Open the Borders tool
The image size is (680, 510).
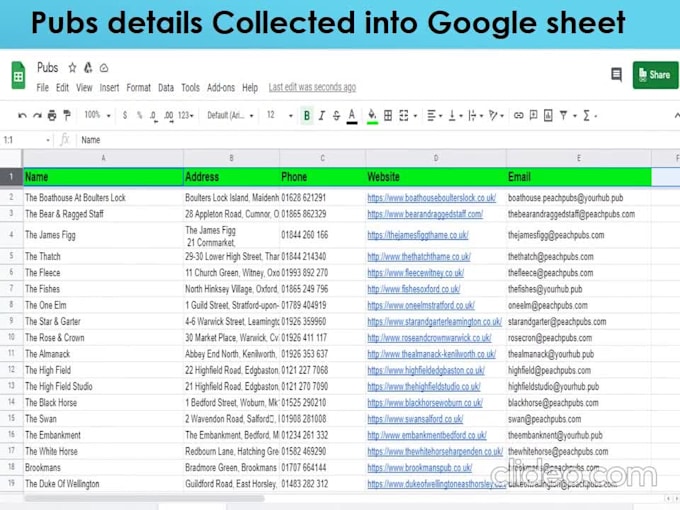click(x=388, y=115)
